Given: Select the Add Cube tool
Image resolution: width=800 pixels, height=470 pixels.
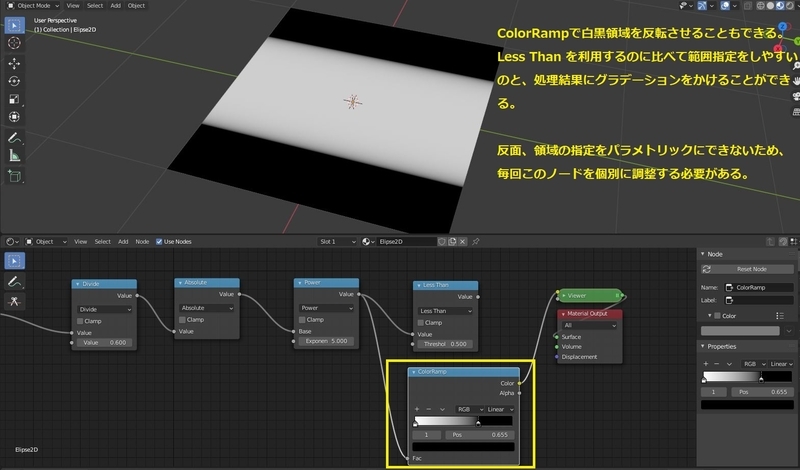Looking at the screenshot, I should [14, 176].
